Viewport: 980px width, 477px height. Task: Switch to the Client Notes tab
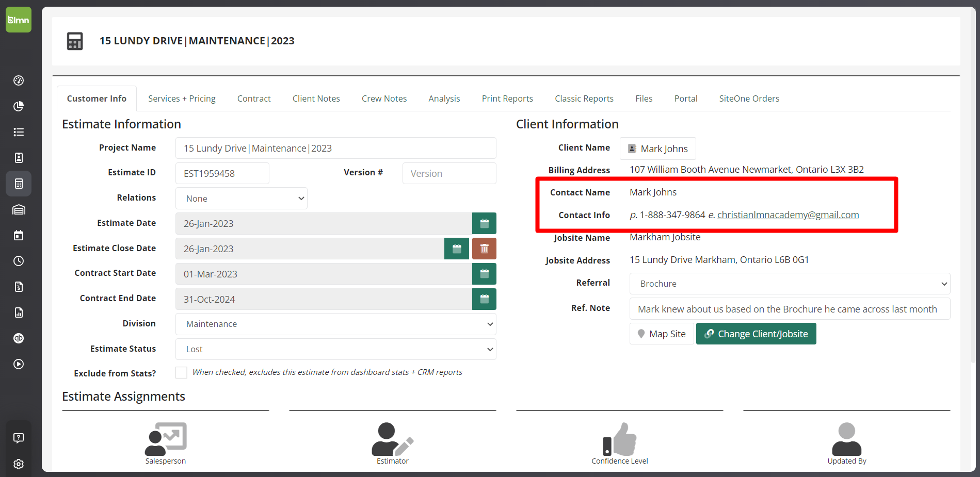click(x=316, y=98)
